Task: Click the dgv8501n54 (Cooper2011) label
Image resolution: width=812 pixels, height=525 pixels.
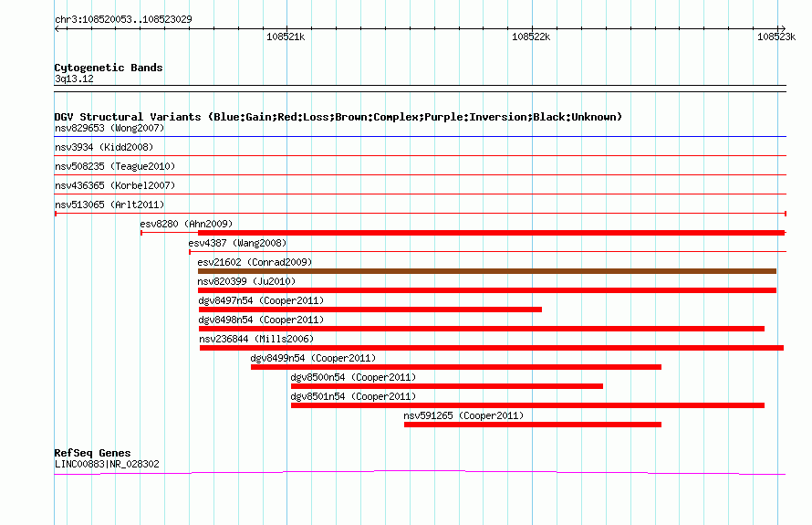Action: point(353,396)
